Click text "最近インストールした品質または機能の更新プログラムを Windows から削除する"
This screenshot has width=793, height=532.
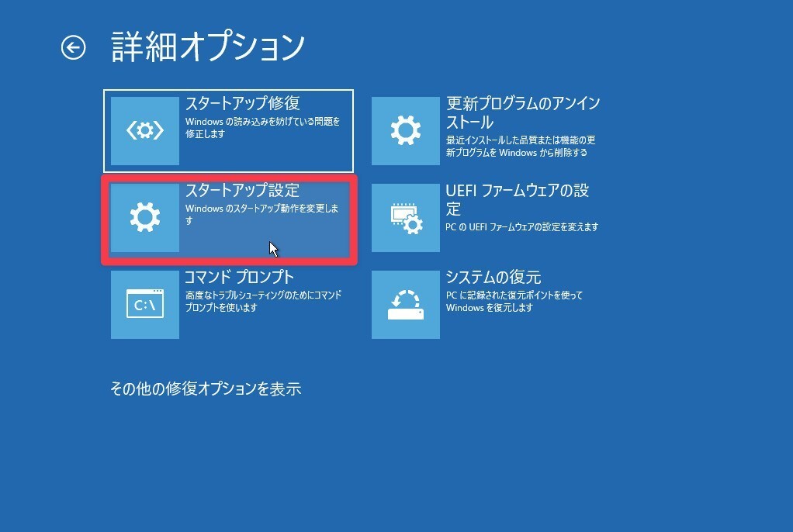coord(521,146)
